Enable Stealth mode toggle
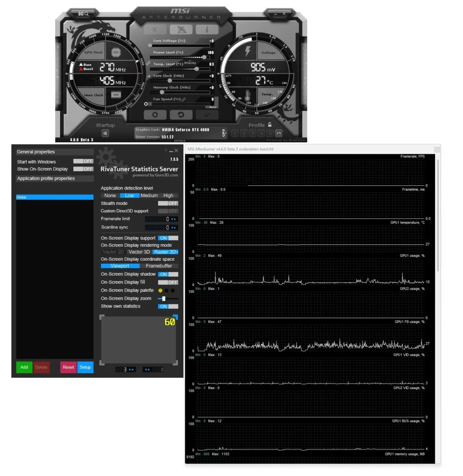 click(x=168, y=203)
